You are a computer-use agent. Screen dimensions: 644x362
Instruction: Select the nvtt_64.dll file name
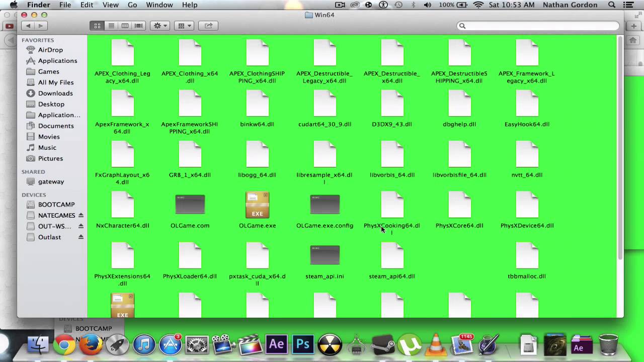[x=527, y=175]
